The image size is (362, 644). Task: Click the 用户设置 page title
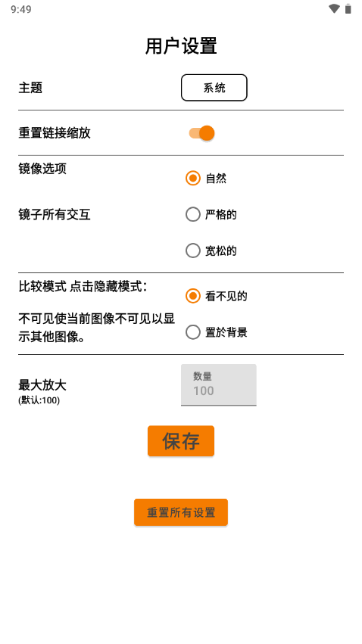[181, 46]
